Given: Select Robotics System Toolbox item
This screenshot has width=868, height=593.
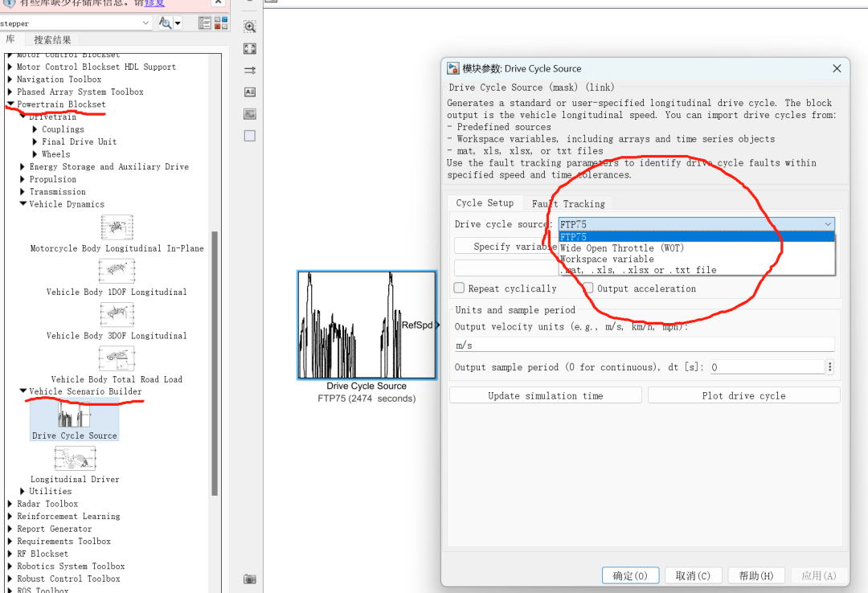Looking at the screenshot, I should (x=71, y=566).
